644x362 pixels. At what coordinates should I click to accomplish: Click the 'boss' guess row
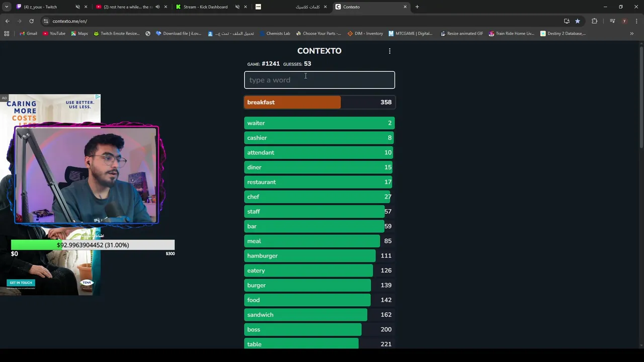(x=319, y=329)
